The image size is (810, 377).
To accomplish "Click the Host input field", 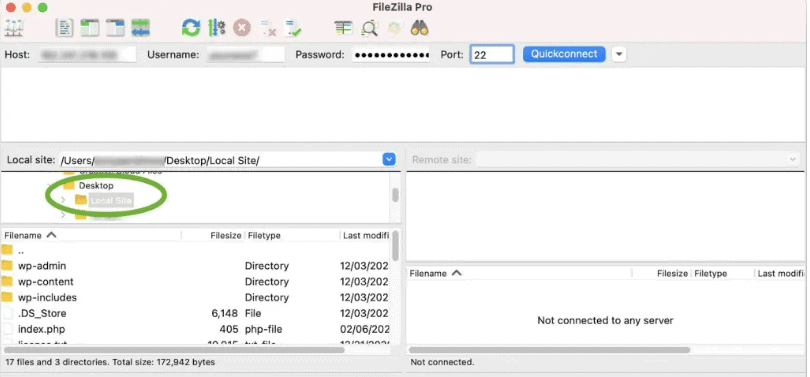I will pyautogui.click(x=87, y=55).
